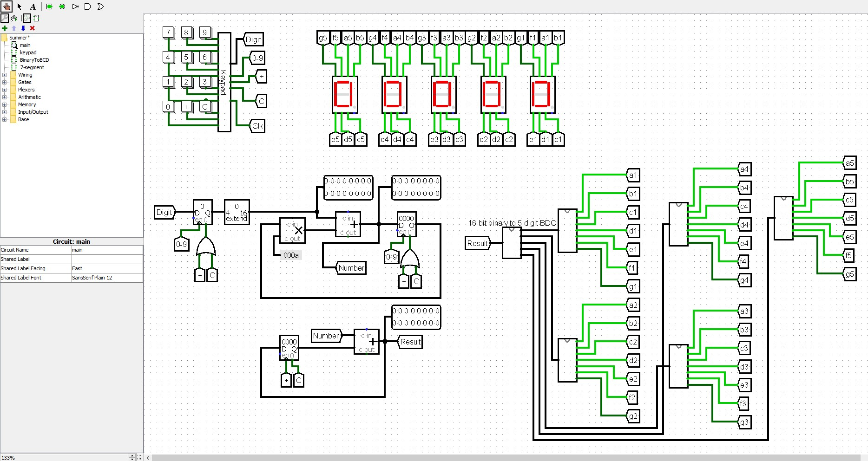
Task: Select the AND gate tool
Action: click(x=87, y=6)
